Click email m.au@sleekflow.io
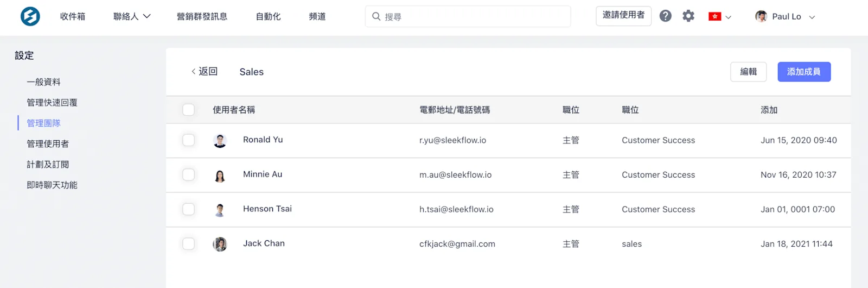The width and height of the screenshot is (868, 288). [455, 175]
